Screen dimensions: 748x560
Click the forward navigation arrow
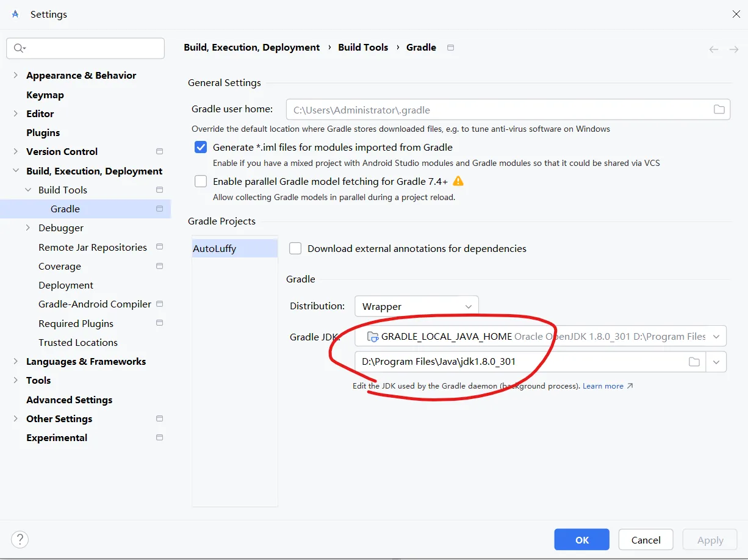coord(734,49)
